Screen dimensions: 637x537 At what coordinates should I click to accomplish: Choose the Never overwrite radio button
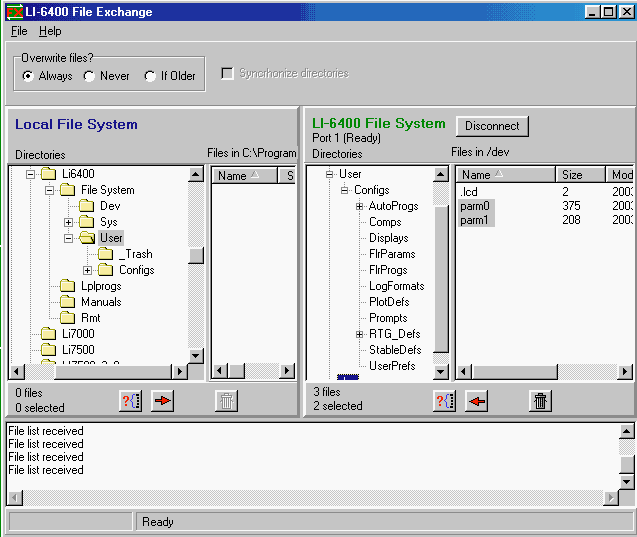(x=89, y=76)
